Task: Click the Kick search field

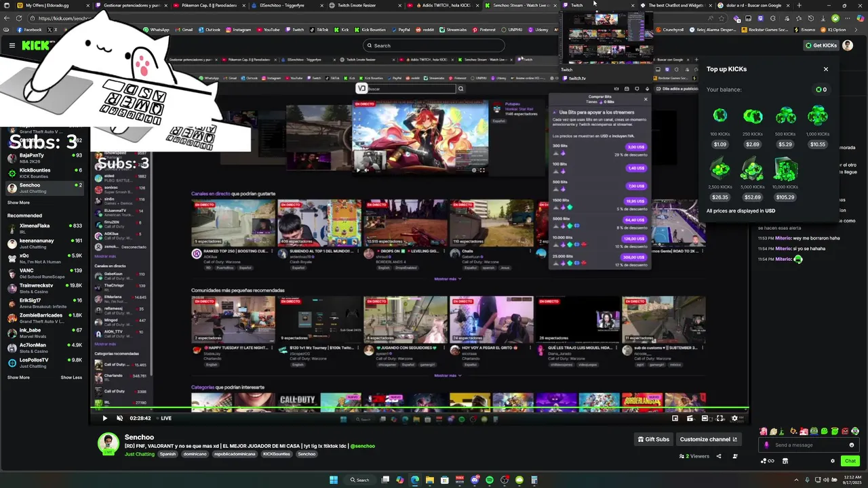Action: (434, 45)
